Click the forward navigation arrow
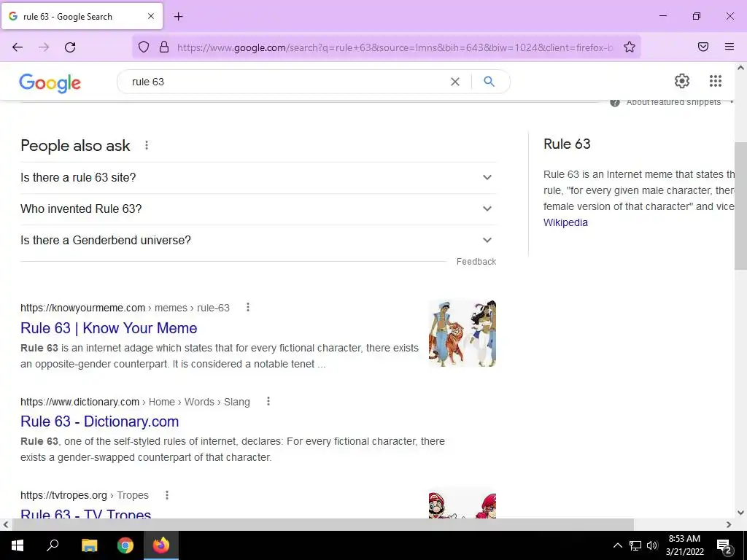Viewport: 747px width, 560px height. [x=44, y=47]
